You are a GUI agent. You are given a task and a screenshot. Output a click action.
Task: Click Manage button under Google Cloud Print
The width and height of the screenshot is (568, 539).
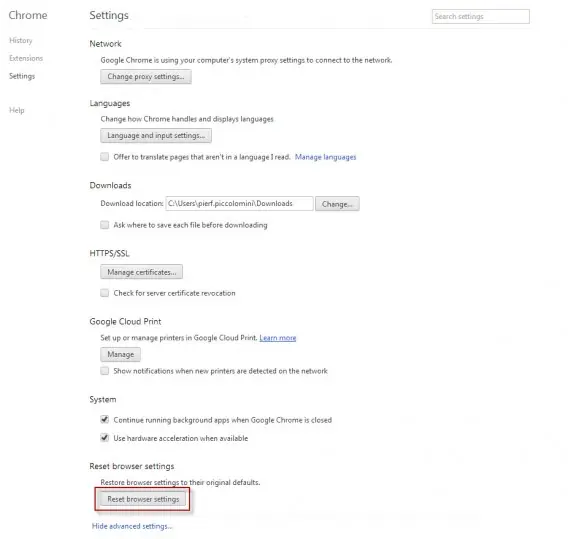pos(120,354)
